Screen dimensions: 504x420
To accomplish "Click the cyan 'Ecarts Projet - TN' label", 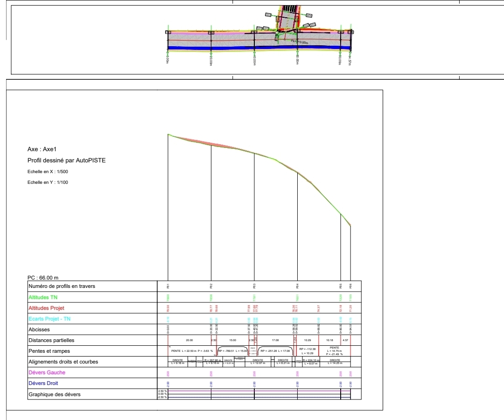I will tap(49, 319).
